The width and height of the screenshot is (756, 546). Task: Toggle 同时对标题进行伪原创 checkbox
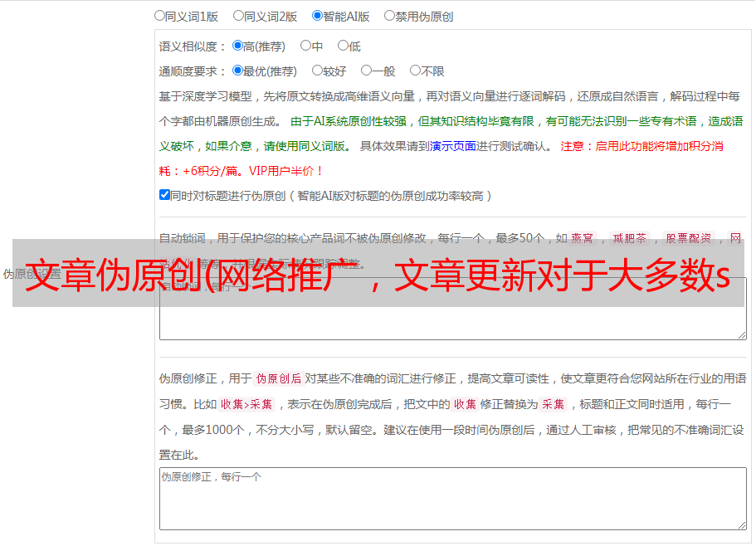pyautogui.click(x=164, y=195)
